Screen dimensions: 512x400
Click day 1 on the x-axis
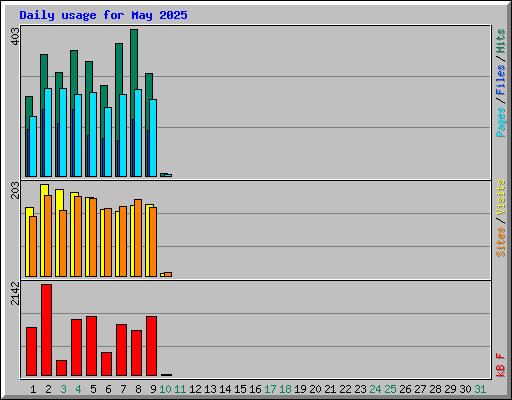click(33, 389)
